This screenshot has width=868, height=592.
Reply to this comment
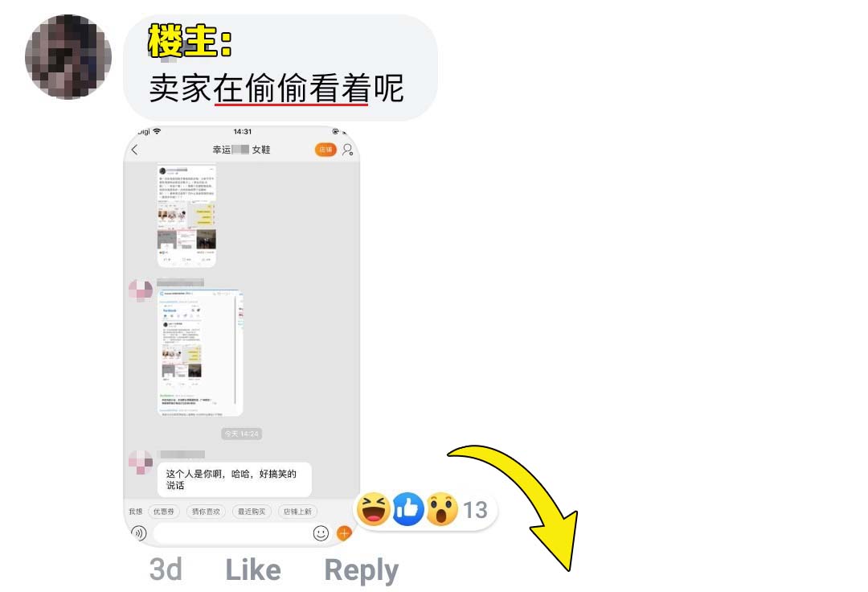[361, 571]
